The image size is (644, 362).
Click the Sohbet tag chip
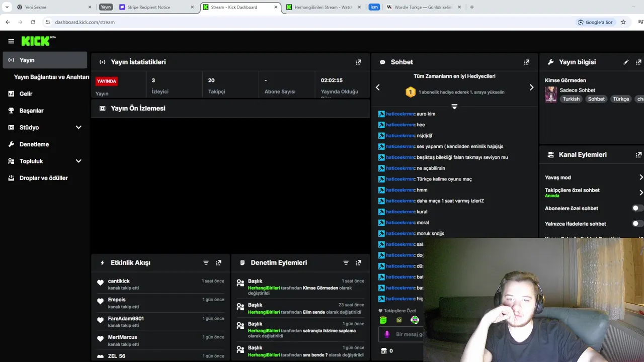click(x=596, y=99)
